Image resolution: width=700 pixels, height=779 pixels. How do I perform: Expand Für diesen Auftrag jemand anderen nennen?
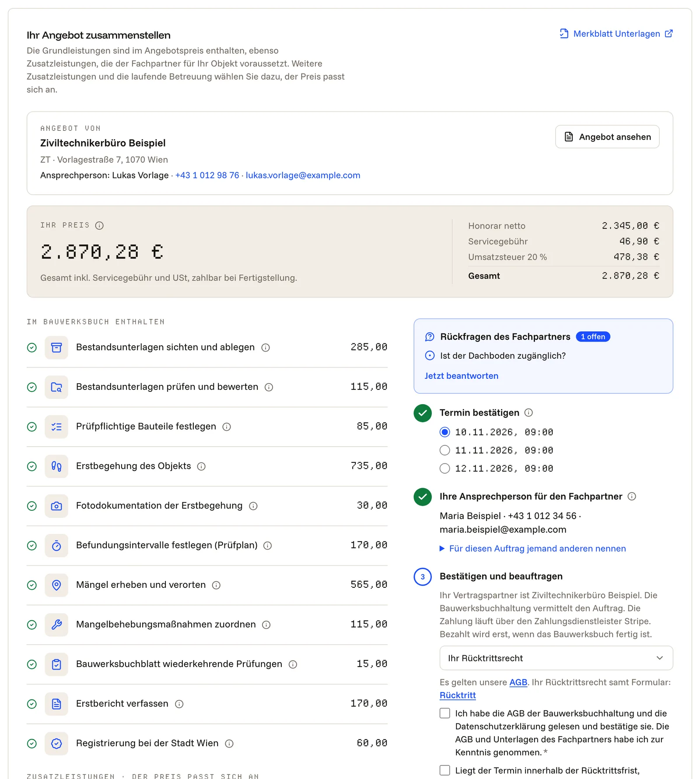pyautogui.click(x=533, y=548)
